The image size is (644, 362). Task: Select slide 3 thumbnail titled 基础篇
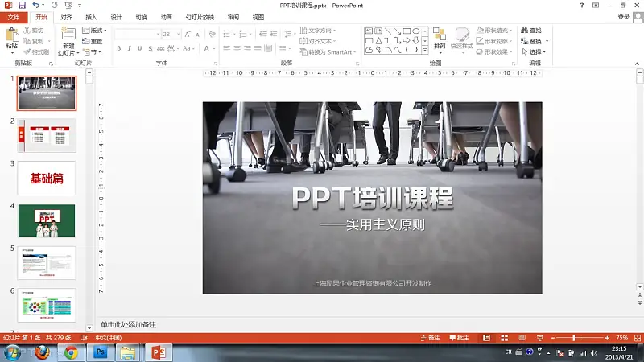pyautogui.click(x=47, y=178)
